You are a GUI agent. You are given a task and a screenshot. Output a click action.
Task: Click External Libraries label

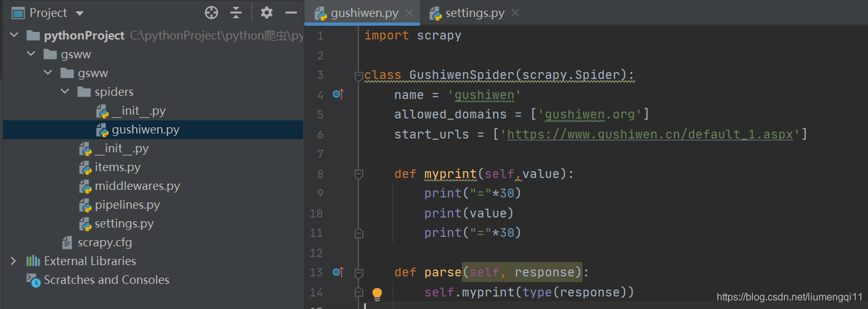coord(90,261)
